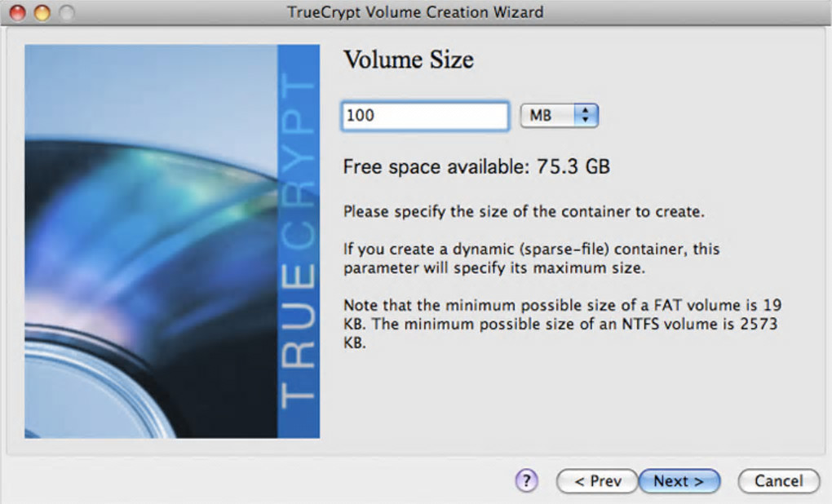Click the greyed-out zoom window button
The height and width of the screenshot is (504, 832).
[x=67, y=12]
